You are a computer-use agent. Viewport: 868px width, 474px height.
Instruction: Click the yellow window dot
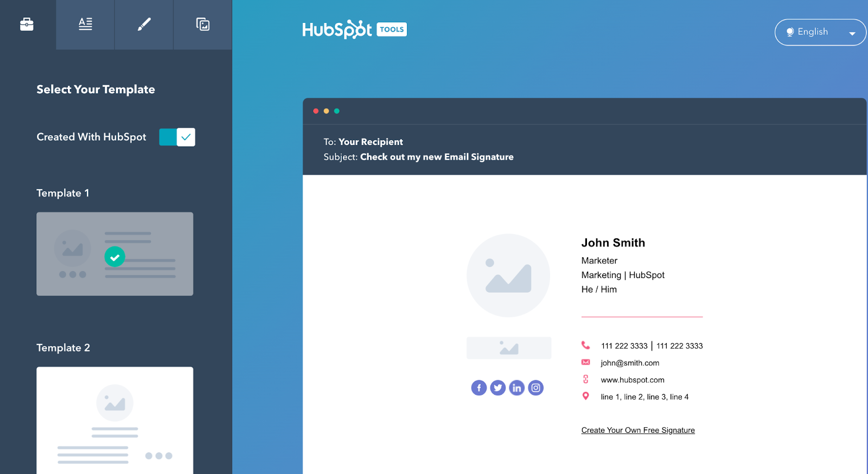326,111
